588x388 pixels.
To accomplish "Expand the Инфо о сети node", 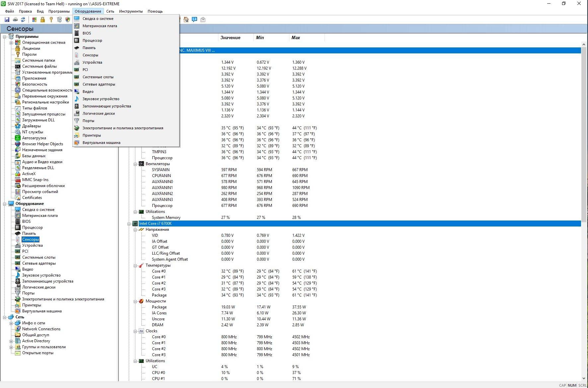I will [x=11, y=323].
